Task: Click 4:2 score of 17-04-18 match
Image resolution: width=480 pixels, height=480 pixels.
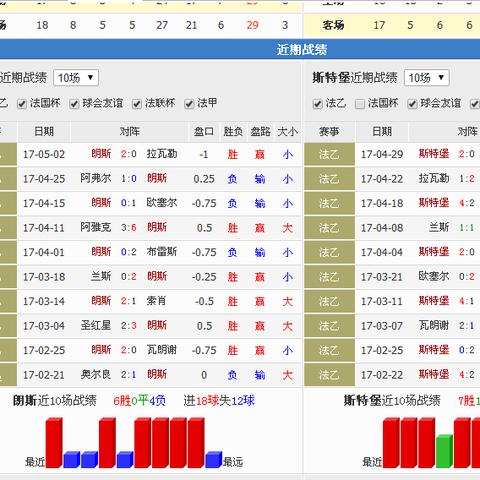Action: click(467, 203)
